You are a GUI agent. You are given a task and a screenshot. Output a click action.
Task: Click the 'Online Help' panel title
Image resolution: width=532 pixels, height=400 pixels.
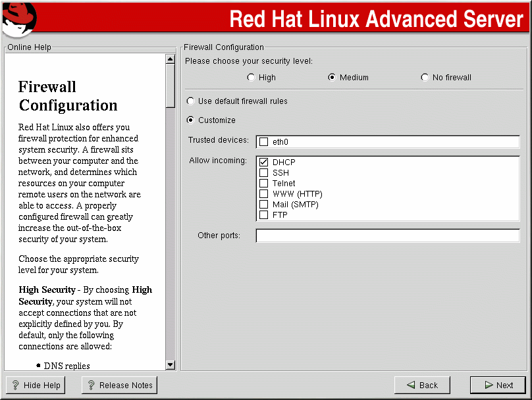29,47
